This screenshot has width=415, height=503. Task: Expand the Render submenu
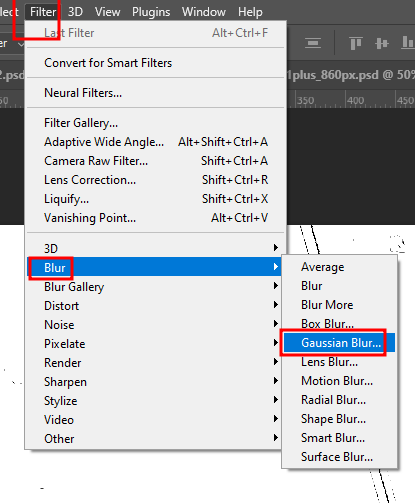pos(155,362)
